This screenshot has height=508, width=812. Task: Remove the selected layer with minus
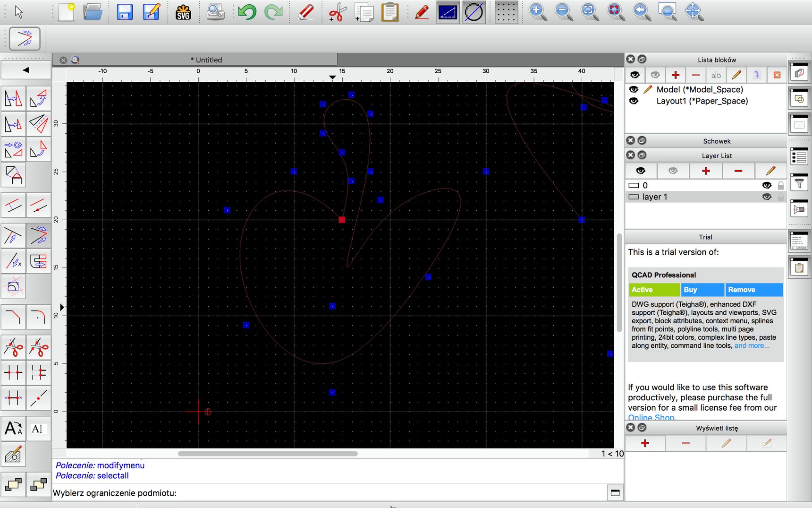pos(738,171)
